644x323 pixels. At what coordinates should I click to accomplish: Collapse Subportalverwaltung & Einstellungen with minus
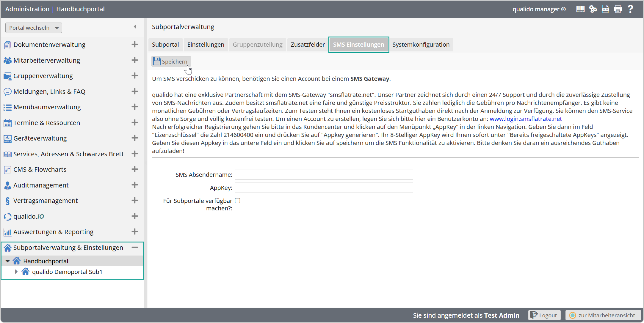tap(135, 247)
